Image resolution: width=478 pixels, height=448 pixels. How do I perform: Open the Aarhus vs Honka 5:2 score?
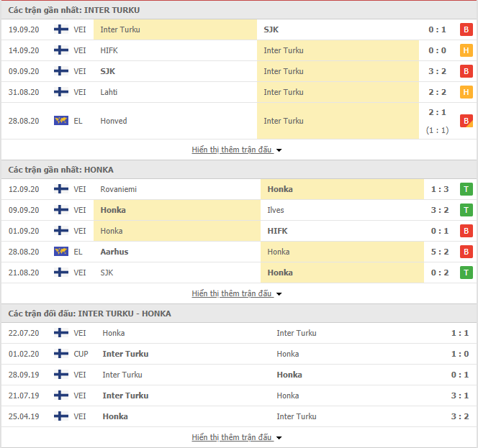pyautogui.click(x=440, y=252)
